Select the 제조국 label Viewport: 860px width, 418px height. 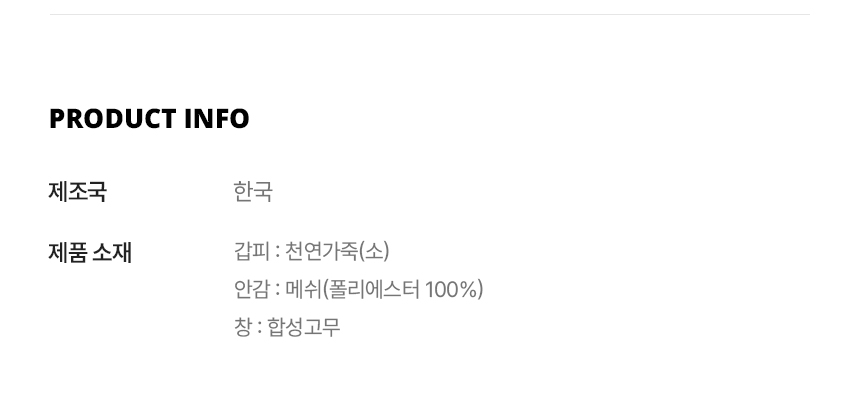77,191
